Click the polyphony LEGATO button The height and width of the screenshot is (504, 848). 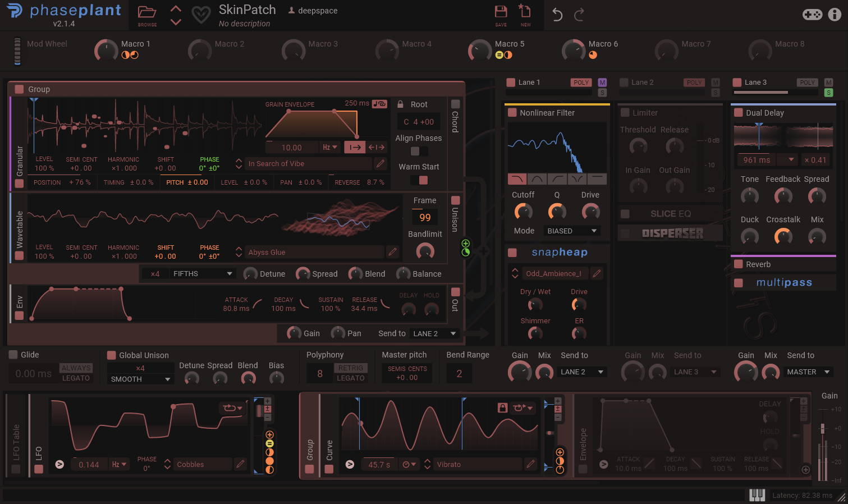pos(351,378)
